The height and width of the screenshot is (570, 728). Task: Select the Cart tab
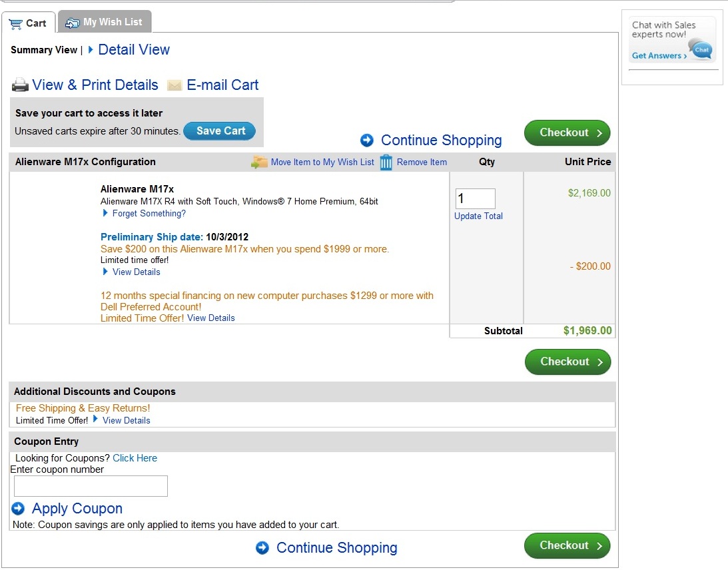[29, 23]
